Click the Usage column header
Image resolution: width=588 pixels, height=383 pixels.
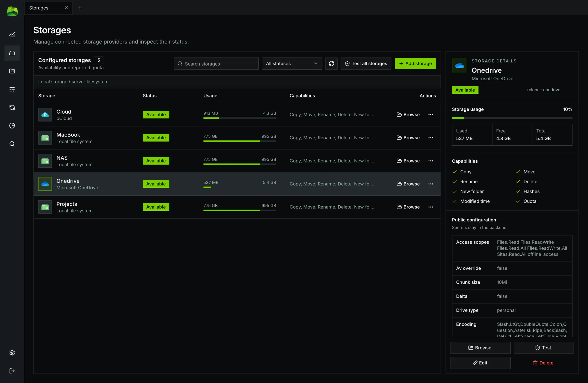click(210, 95)
